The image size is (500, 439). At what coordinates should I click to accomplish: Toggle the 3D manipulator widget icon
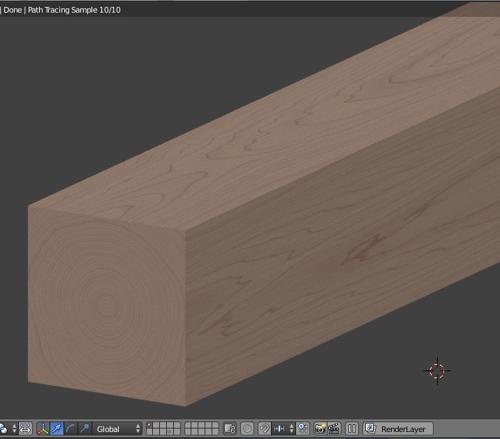pos(43,429)
